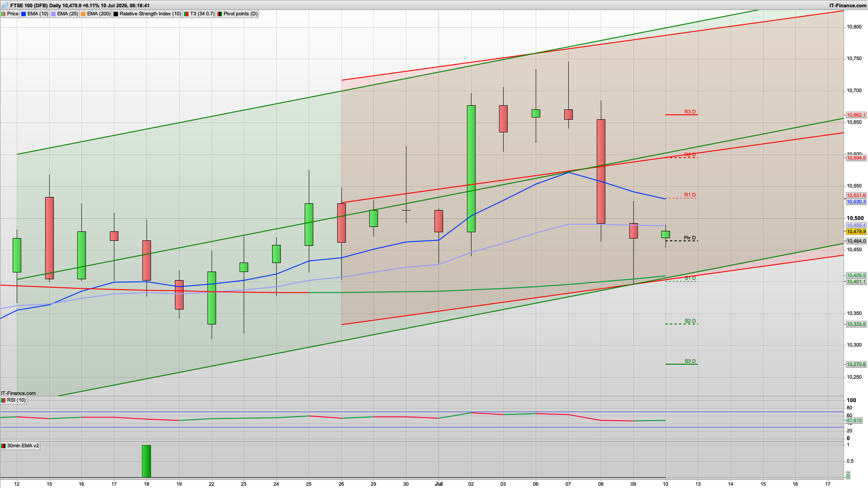Click the 10,333.5 S2 price tag
Image resolution: width=868 pixels, height=488 pixels.
point(856,324)
